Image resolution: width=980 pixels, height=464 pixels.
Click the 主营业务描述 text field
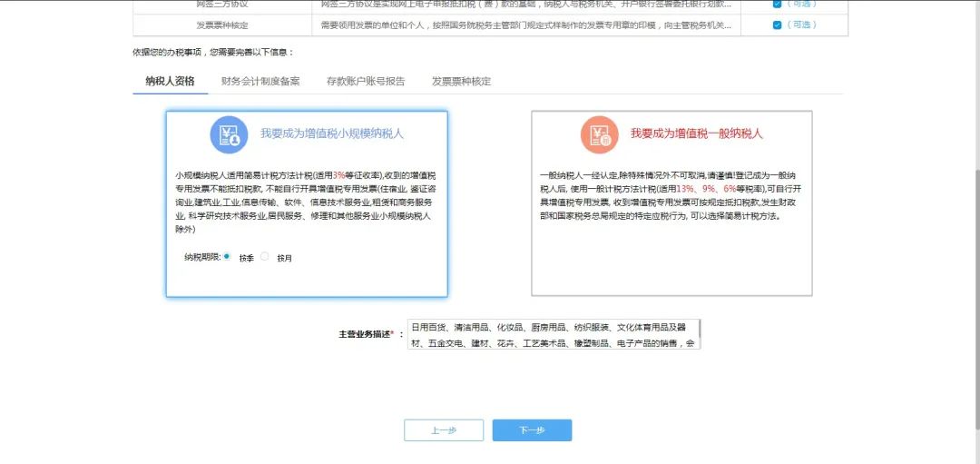(554, 334)
